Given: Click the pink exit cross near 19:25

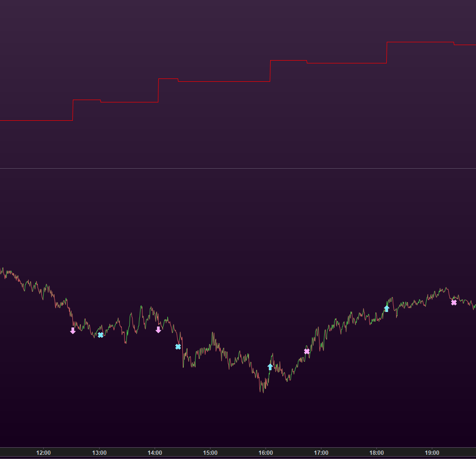Looking at the screenshot, I should coord(454,303).
